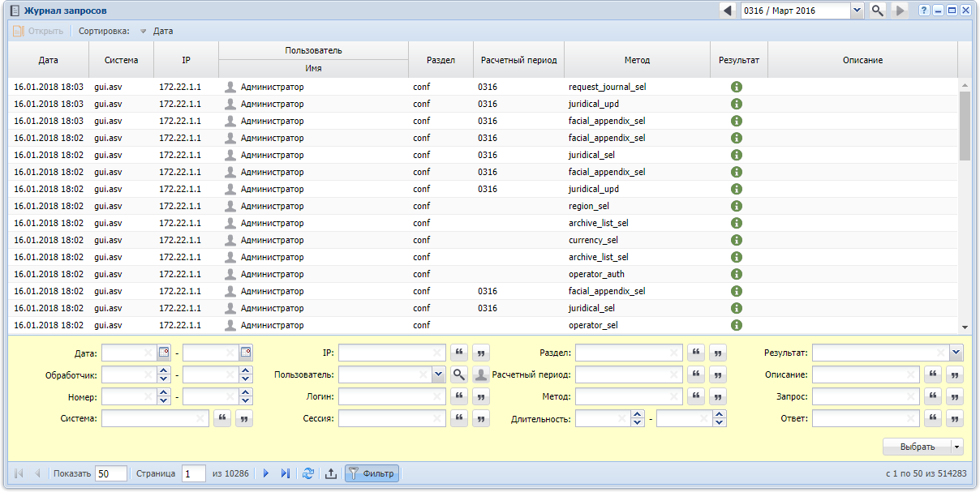Click user silhouette icon next to Пользователь field
This screenshot has width=980, height=492.
point(482,374)
